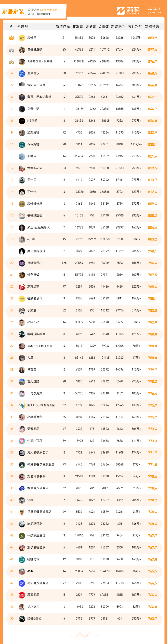167x644 pixels.
Task: Click the 新增粉丝 column header
Action: (x=118, y=26)
